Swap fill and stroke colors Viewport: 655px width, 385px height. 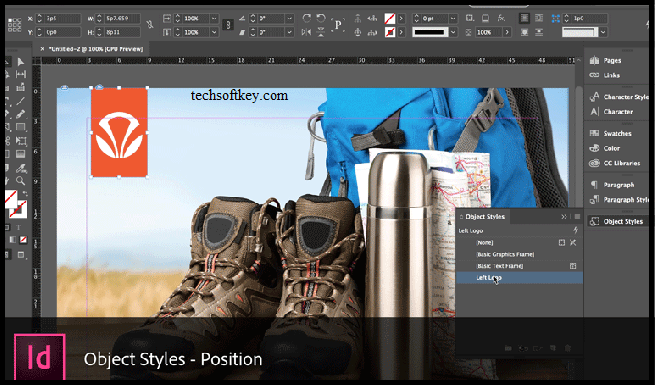click(25, 193)
